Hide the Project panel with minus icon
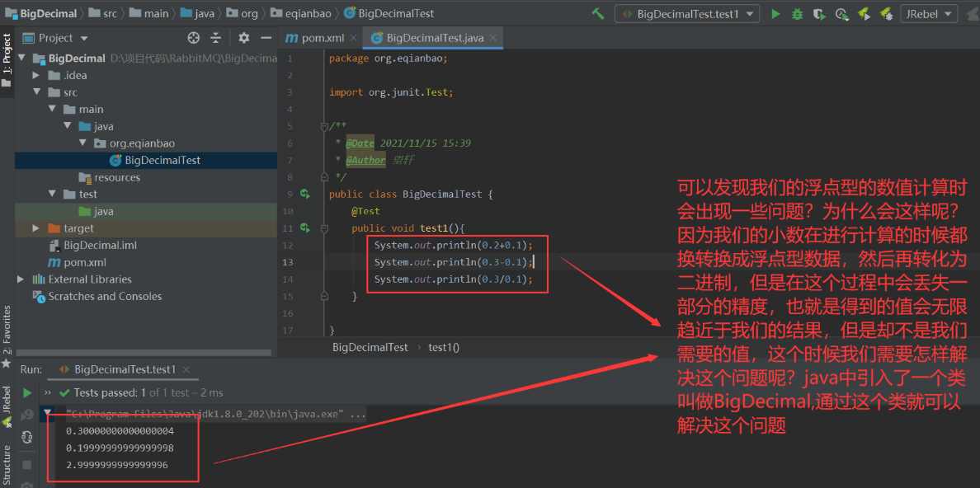This screenshot has width=980, height=488. point(266,38)
